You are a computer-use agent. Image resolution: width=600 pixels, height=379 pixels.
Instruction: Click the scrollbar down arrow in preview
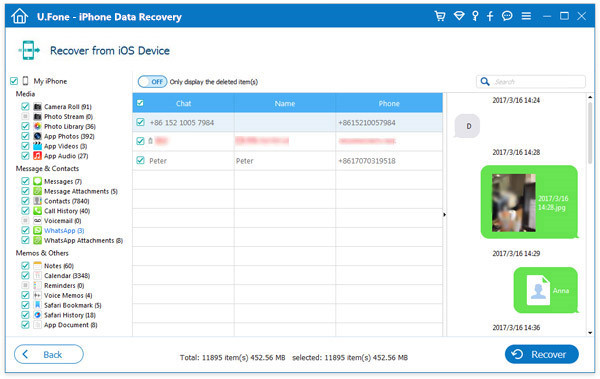[590, 333]
